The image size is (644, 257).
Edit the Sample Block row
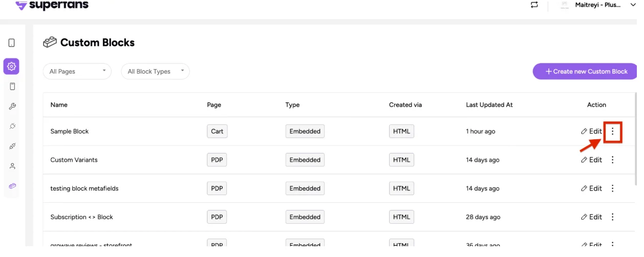[591, 132]
